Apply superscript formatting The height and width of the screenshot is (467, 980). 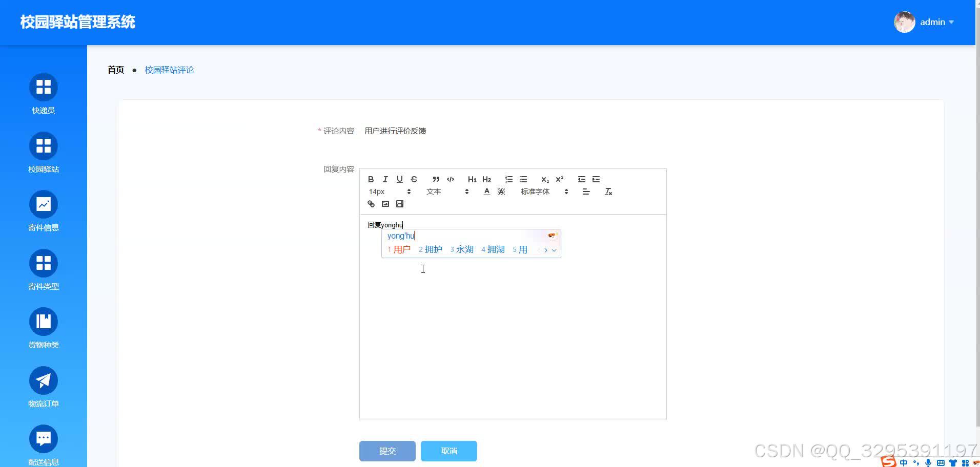point(560,179)
